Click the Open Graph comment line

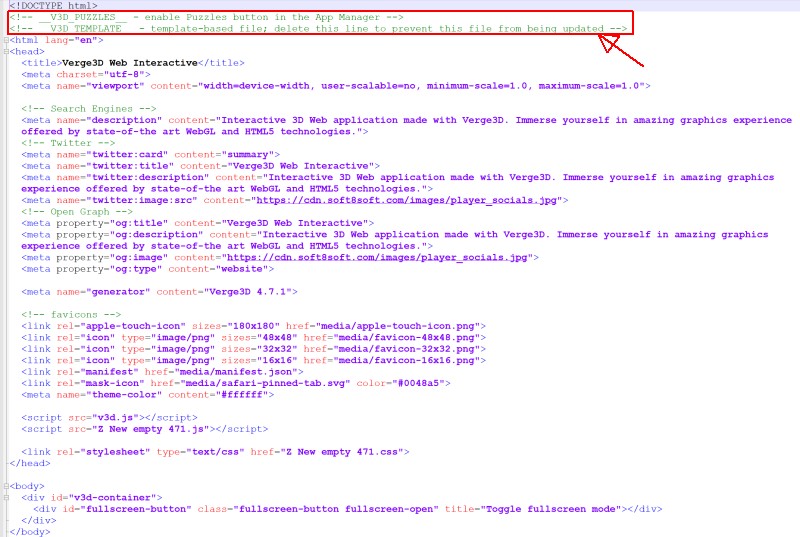77,212
